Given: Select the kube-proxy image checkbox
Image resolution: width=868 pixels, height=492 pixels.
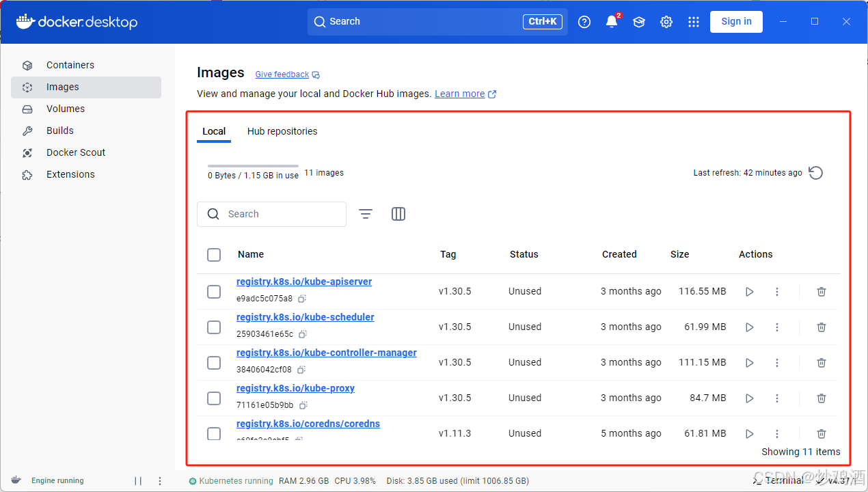Looking at the screenshot, I should click(x=214, y=398).
